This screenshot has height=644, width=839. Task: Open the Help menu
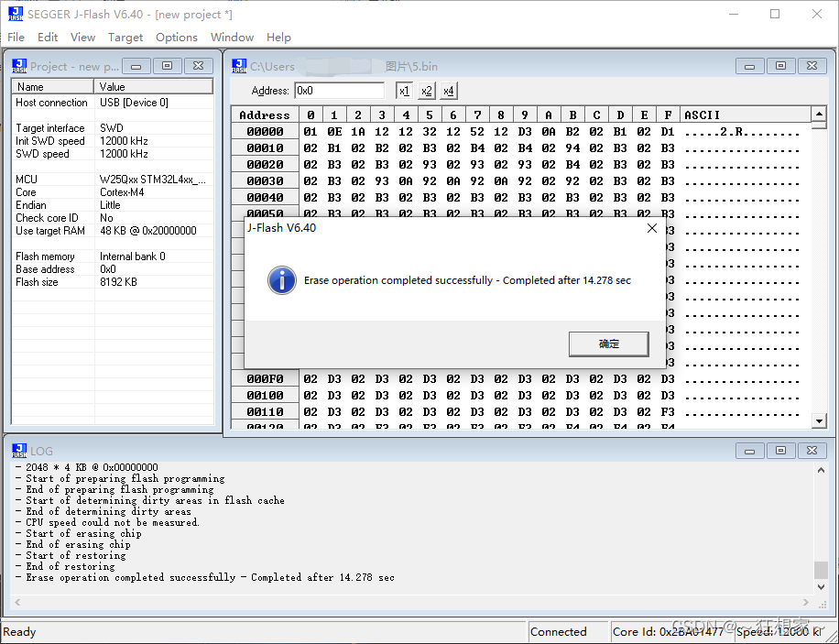pos(278,37)
